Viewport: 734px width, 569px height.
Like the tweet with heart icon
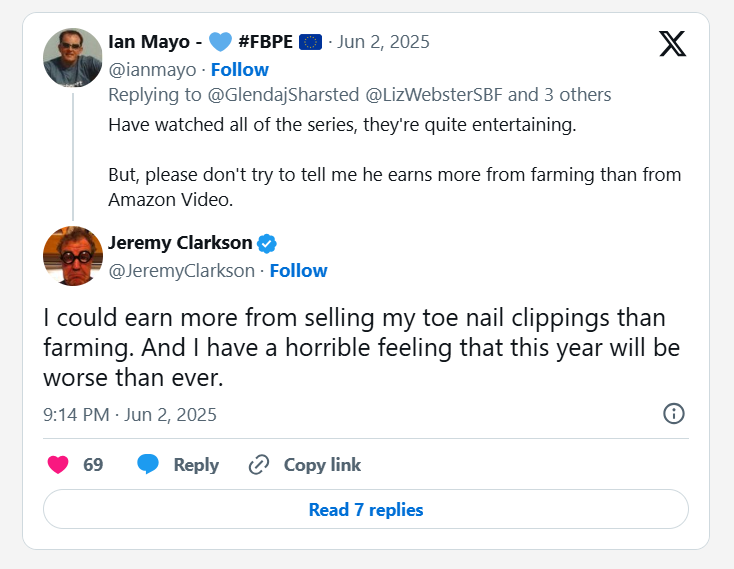[58, 465]
